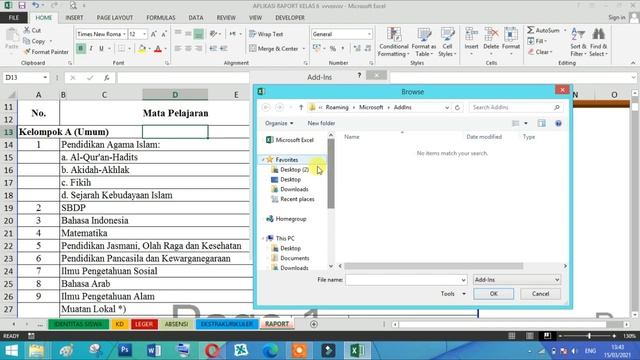Click the Save icon in the quick access toolbar
The height and width of the screenshot is (360, 640).
22,5
